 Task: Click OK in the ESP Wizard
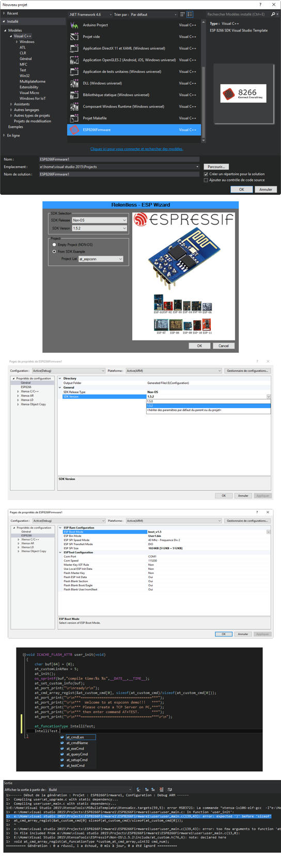point(199,346)
